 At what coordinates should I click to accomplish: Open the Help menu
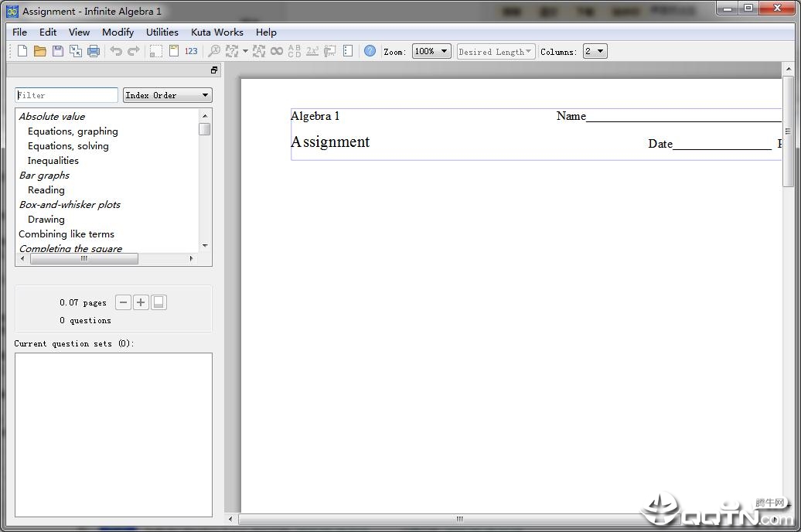pyautogui.click(x=266, y=32)
